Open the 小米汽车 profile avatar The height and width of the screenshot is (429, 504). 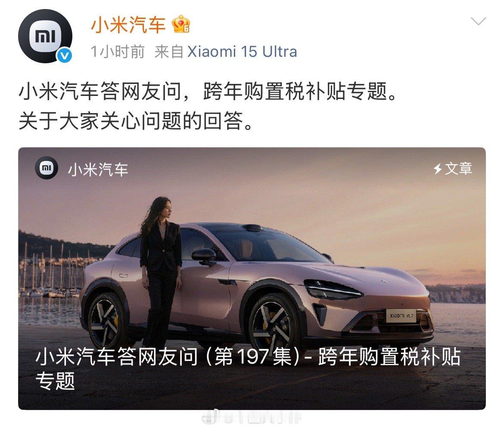45,36
